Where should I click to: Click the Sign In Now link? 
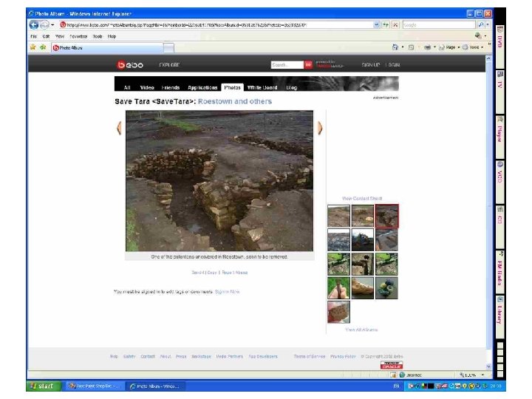click(x=227, y=292)
